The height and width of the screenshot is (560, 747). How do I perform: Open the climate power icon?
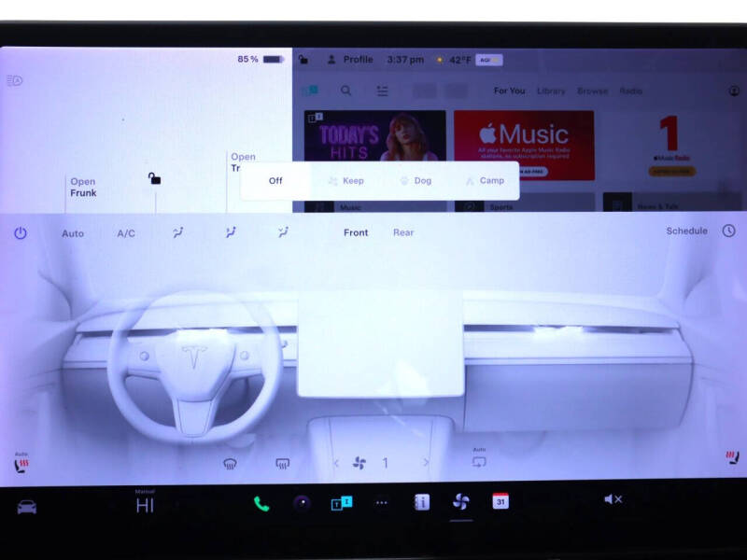coord(20,233)
